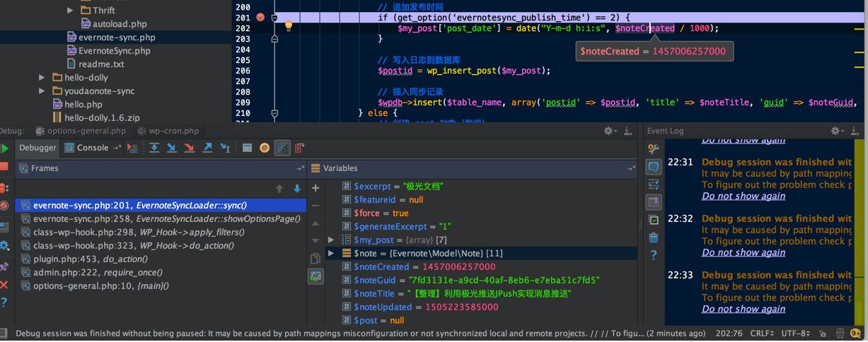Switch to options-general.php debug tab
Viewport: 868px width, 342px height.
[81, 131]
